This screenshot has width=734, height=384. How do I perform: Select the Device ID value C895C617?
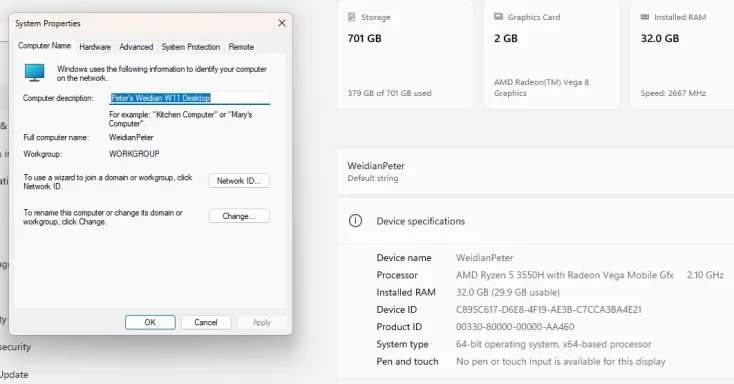[x=549, y=310]
